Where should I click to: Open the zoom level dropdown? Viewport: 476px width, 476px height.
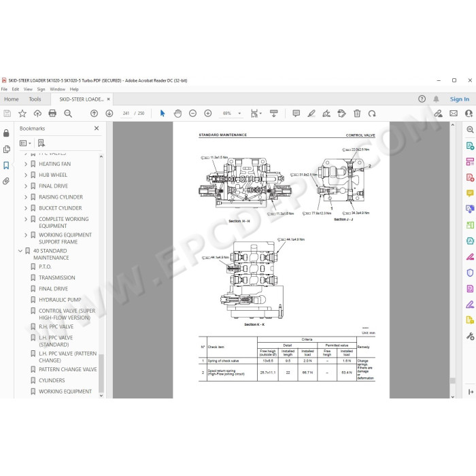[239, 114]
